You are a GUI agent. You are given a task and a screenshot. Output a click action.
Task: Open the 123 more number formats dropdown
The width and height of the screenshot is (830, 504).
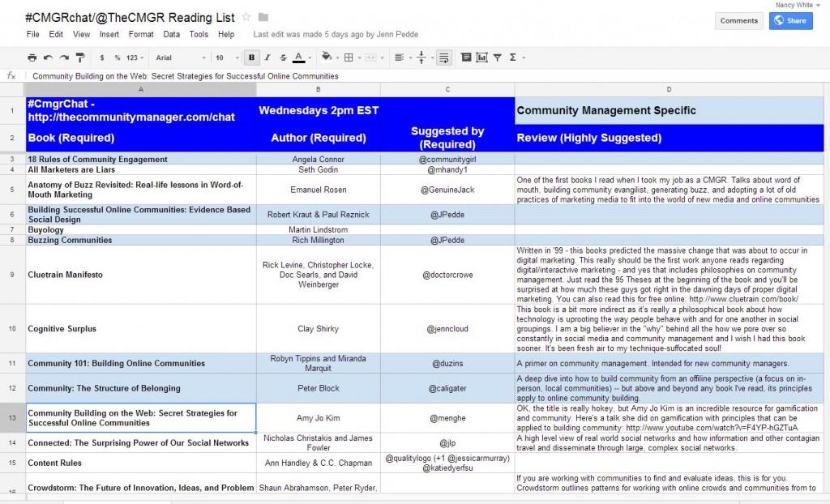(135, 58)
